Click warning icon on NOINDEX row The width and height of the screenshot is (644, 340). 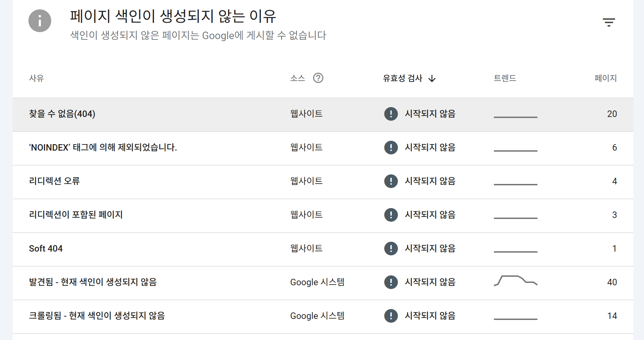pyautogui.click(x=391, y=148)
